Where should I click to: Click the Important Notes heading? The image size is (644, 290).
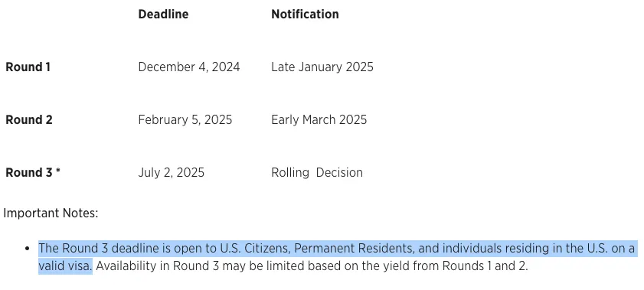[x=51, y=213]
